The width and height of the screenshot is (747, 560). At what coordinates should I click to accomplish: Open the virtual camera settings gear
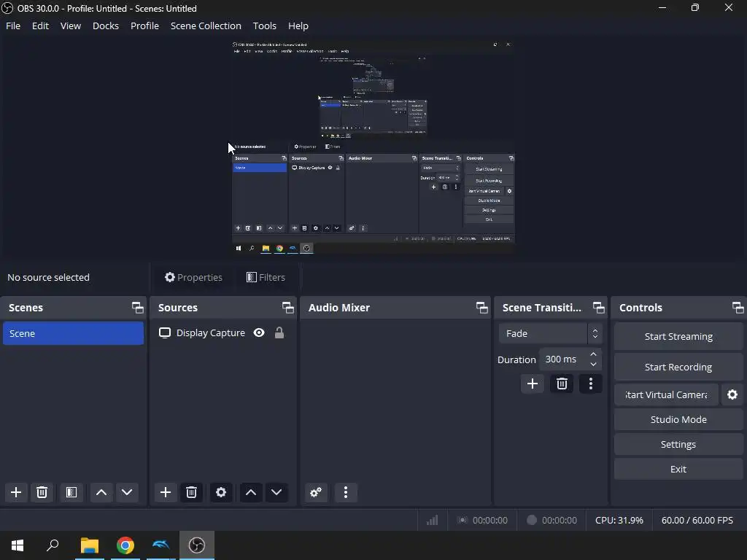(x=732, y=394)
